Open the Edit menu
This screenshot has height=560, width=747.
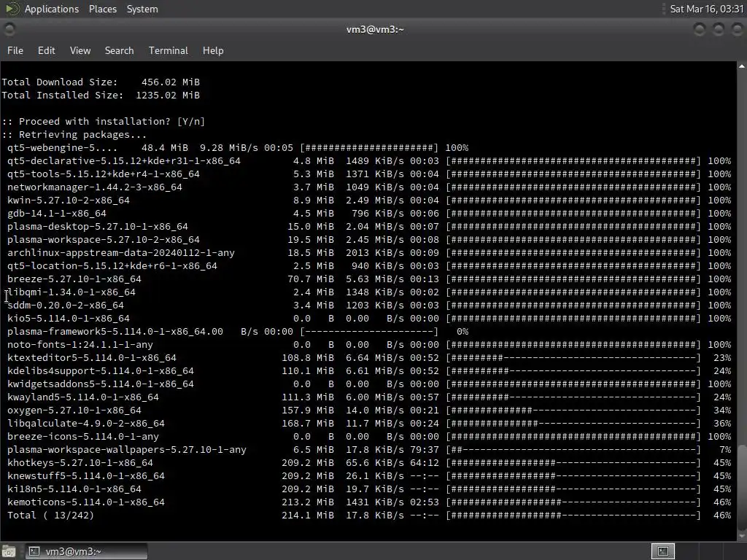tap(46, 50)
